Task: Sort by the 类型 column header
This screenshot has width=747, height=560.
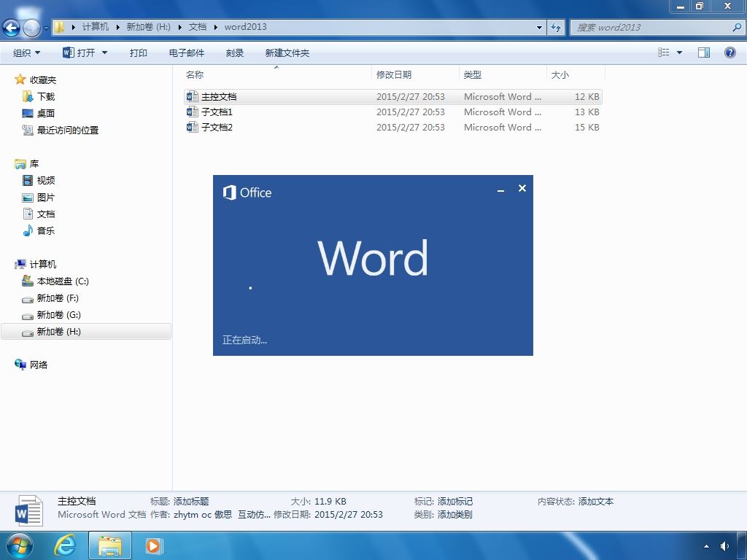Action: (x=473, y=75)
